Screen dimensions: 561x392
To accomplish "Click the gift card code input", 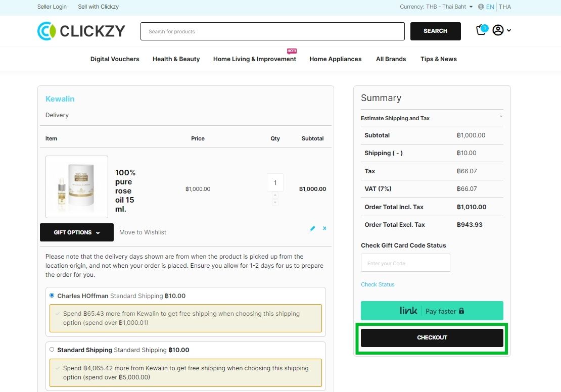I will (405, 263).
